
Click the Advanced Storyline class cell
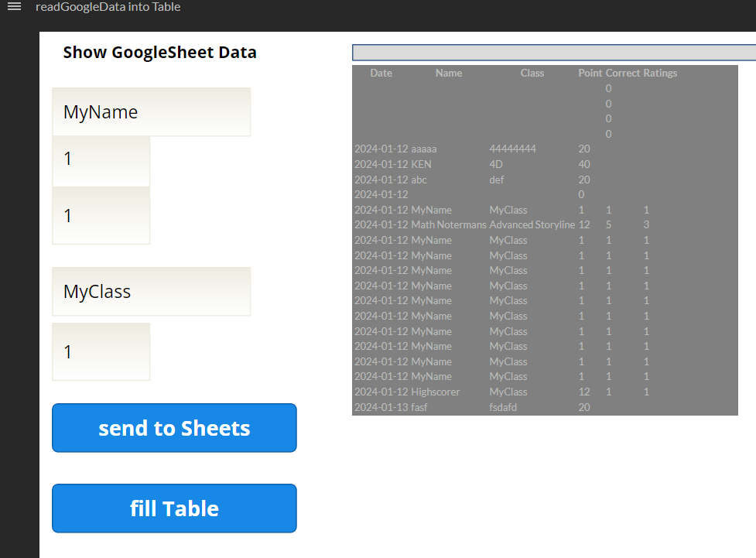(532, 225)
